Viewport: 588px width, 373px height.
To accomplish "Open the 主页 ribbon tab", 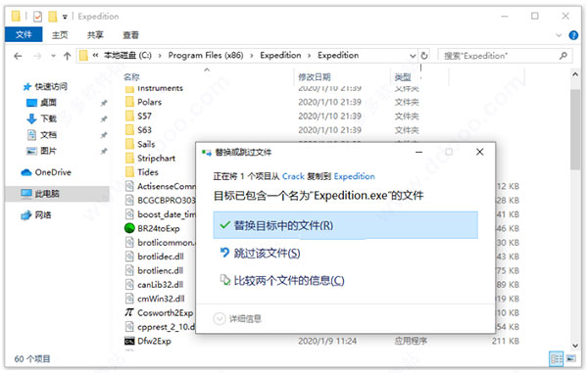I will [x=60, y=35].
